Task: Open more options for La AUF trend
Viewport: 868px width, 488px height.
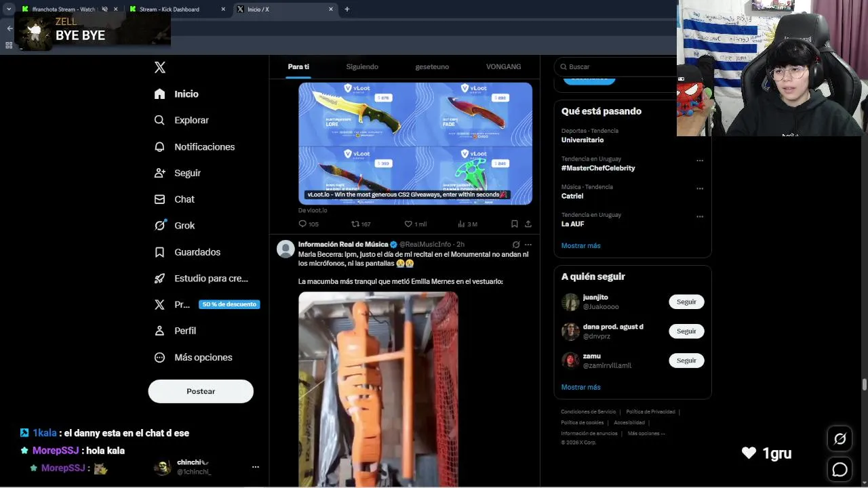Action: click(x=700, y=217)
